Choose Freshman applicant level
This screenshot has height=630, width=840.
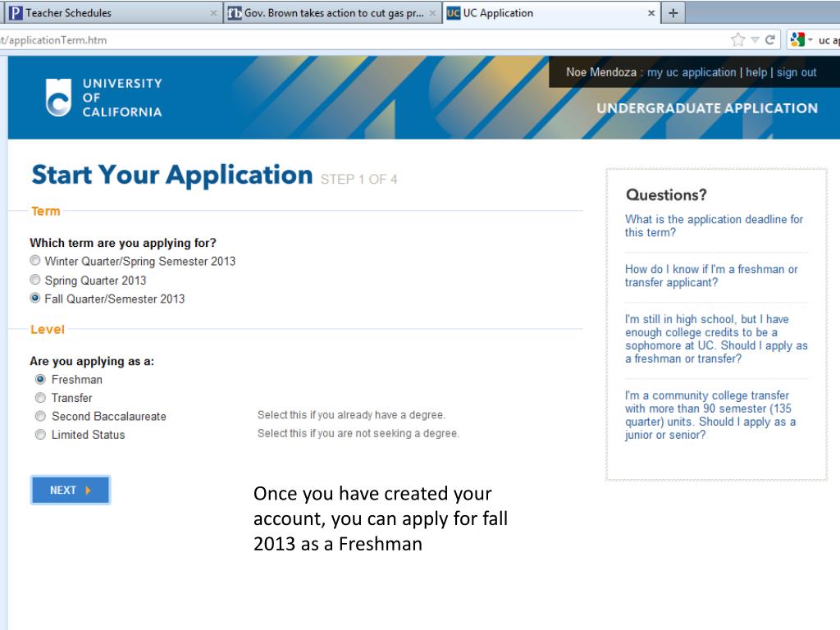[x=40, y=379]
